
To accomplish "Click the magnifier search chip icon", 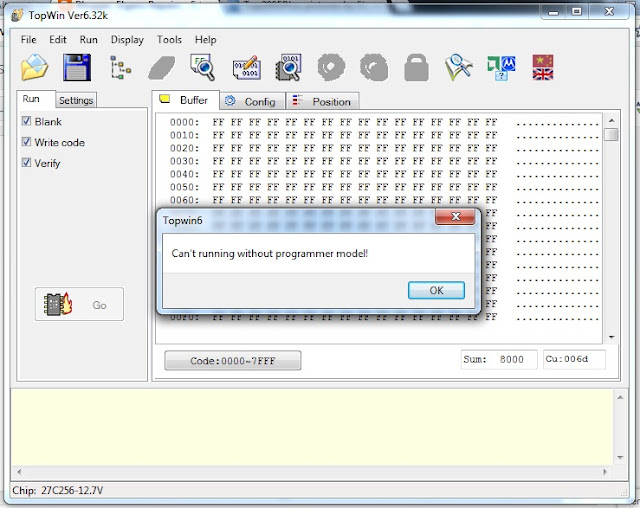I will pyautogui.click(x=458, y=67).
